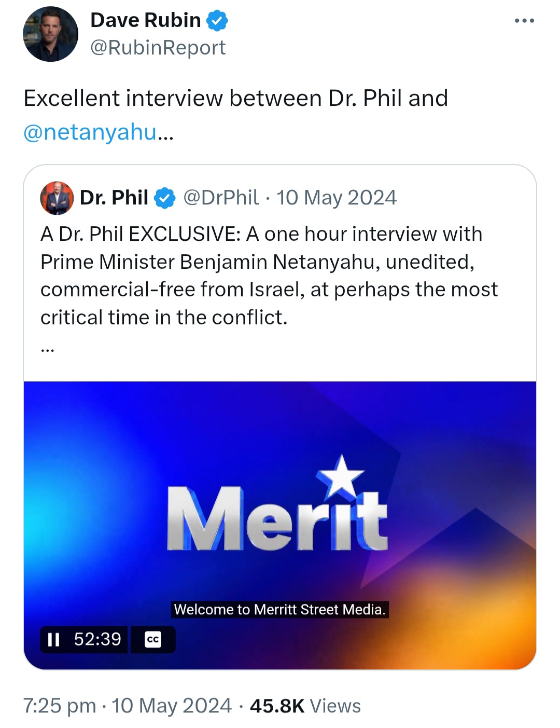Open the three-dot more options menu
The height and width of the screenshot is (728, 560).
pos(524,21)
